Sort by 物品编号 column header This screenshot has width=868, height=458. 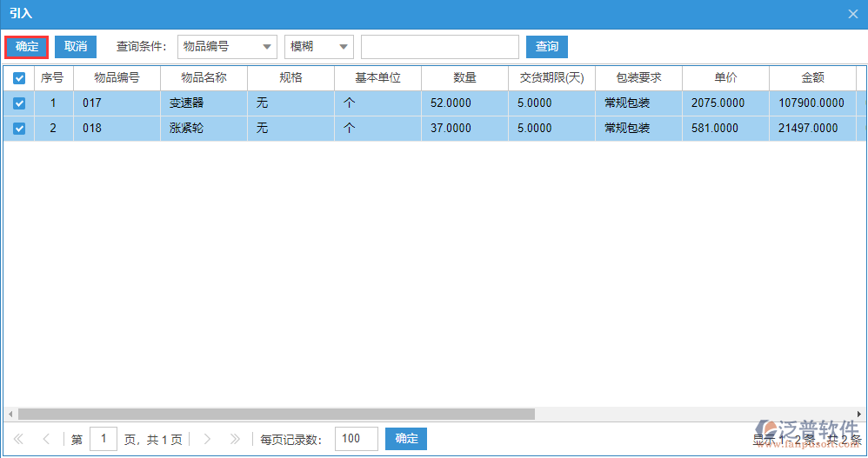pos(117,78)
